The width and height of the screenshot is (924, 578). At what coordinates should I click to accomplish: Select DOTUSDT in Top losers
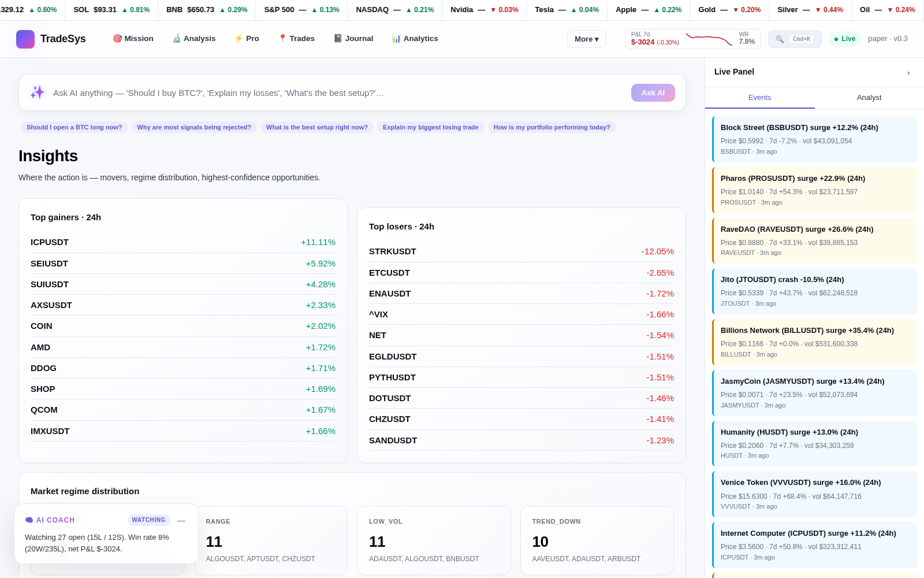click(x=521, y=398)
